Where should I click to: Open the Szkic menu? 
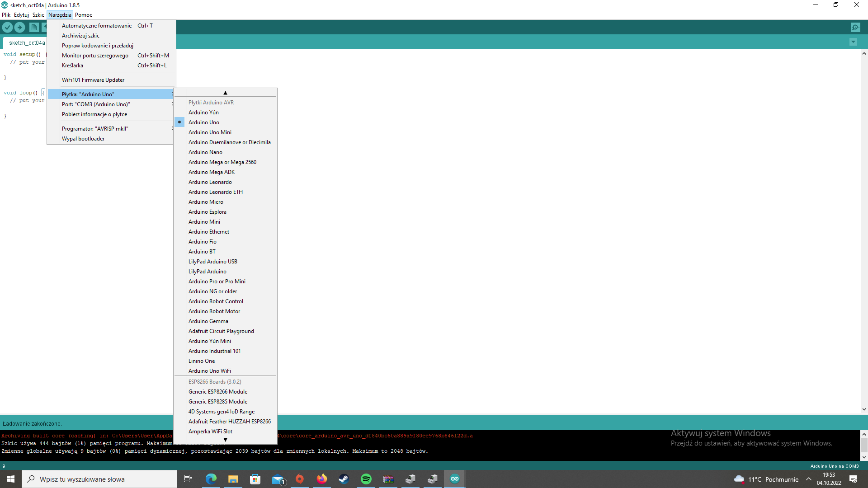click(x=38, y=15)
